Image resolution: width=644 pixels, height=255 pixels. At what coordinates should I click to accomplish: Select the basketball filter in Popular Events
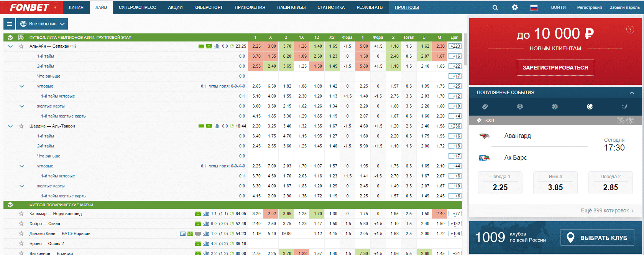pos(555,106)
